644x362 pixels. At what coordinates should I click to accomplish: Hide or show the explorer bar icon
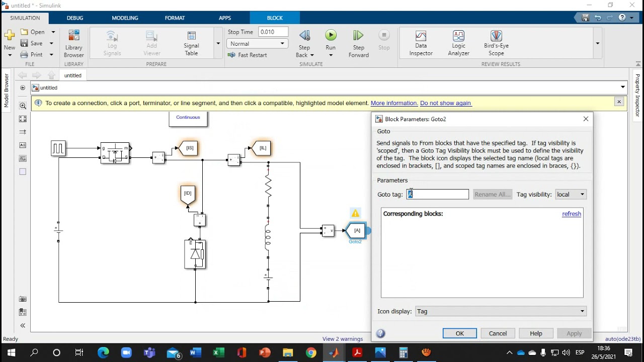click(23, 87)
